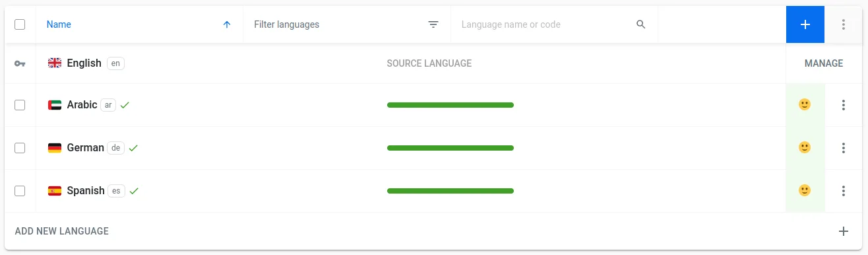Check the German row checkbox

pyautogui.click(x=20, y=148)
